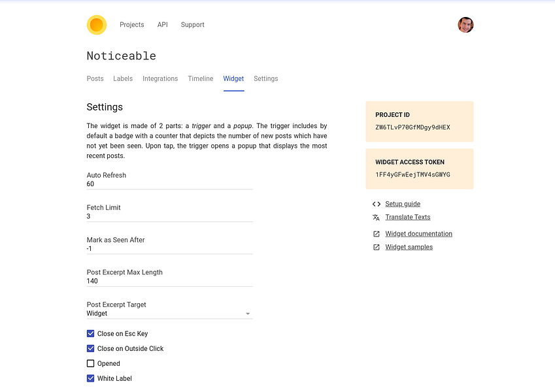Open Projects in the top navigation
This screenshot has width=555, height=392.
tap(131, 25)
